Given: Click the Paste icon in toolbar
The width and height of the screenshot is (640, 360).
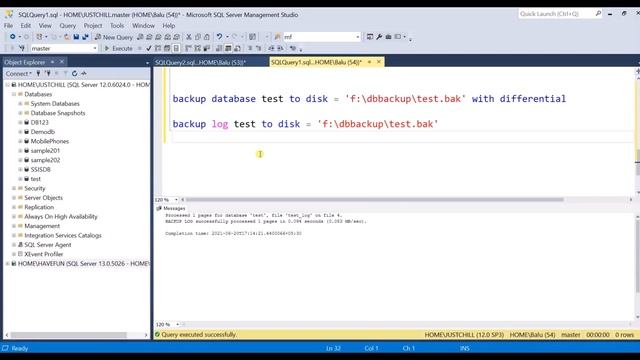Looking at the screenshot, I should tap(207, 37).
